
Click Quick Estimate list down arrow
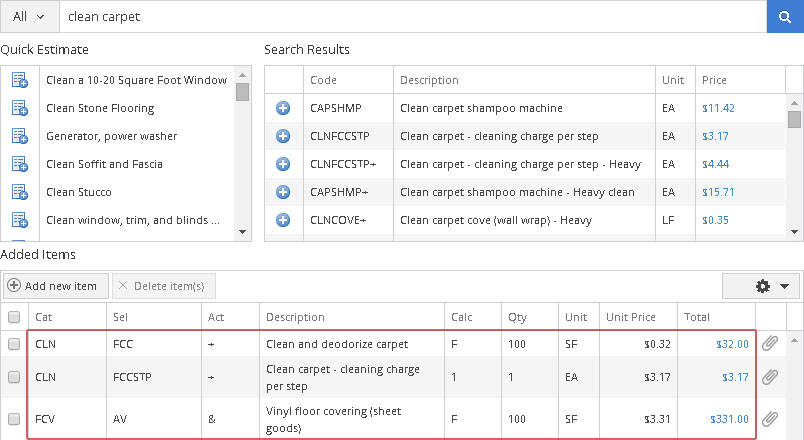pyautogui.click(x=243, y=232)
